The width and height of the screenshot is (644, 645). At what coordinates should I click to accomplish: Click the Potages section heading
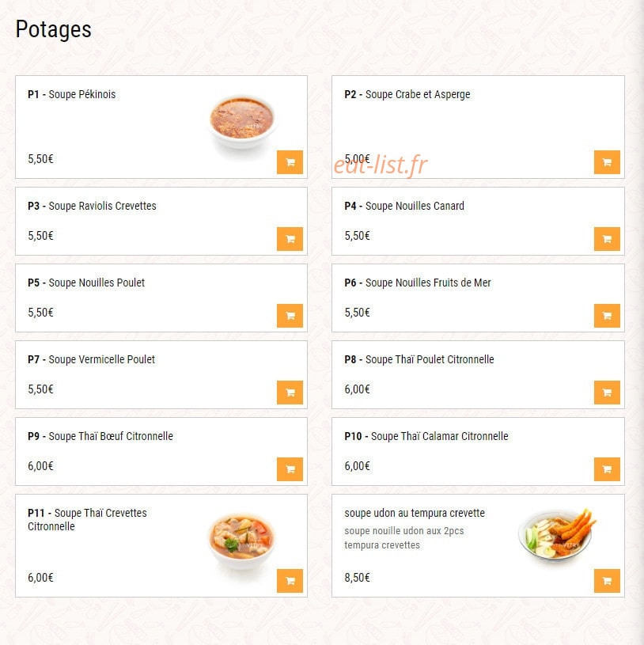[x=54, y=29]
